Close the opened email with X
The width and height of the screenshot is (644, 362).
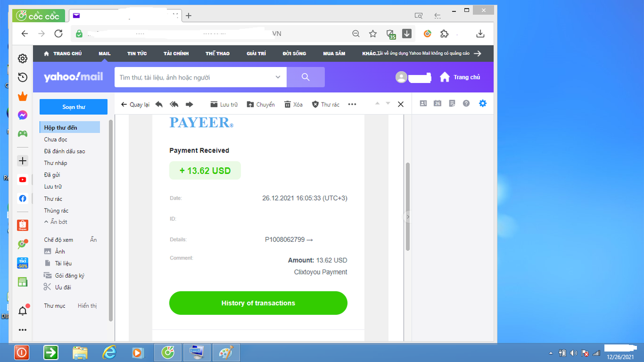coord(400,104)
